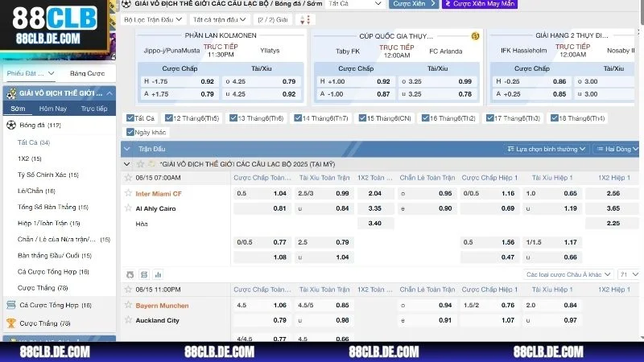
Task: Open the Bộ Lọc Trận Đấu dropdown
Action: point(153,19)
